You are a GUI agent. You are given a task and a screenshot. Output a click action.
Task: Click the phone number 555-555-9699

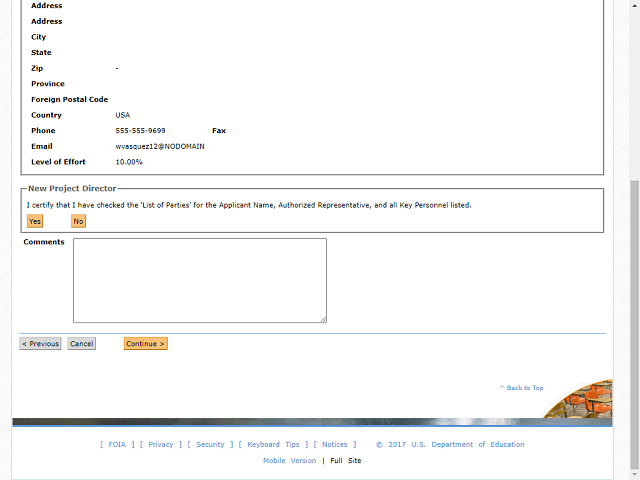tap(140, 131)
